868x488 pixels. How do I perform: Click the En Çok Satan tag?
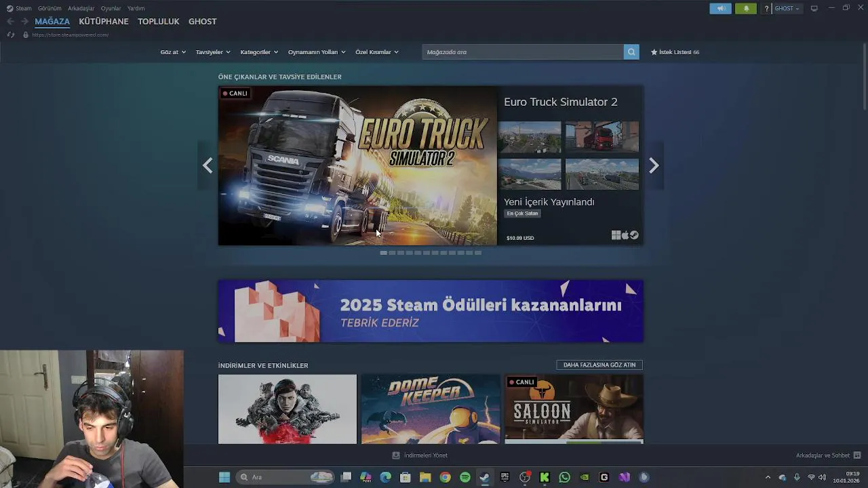pyautogui.click(x=522, y=213)
